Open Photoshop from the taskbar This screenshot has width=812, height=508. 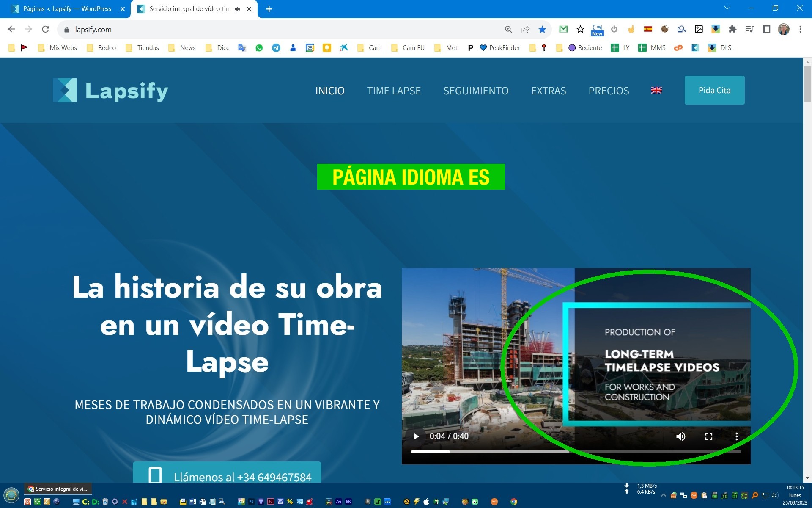click(251, 502)
